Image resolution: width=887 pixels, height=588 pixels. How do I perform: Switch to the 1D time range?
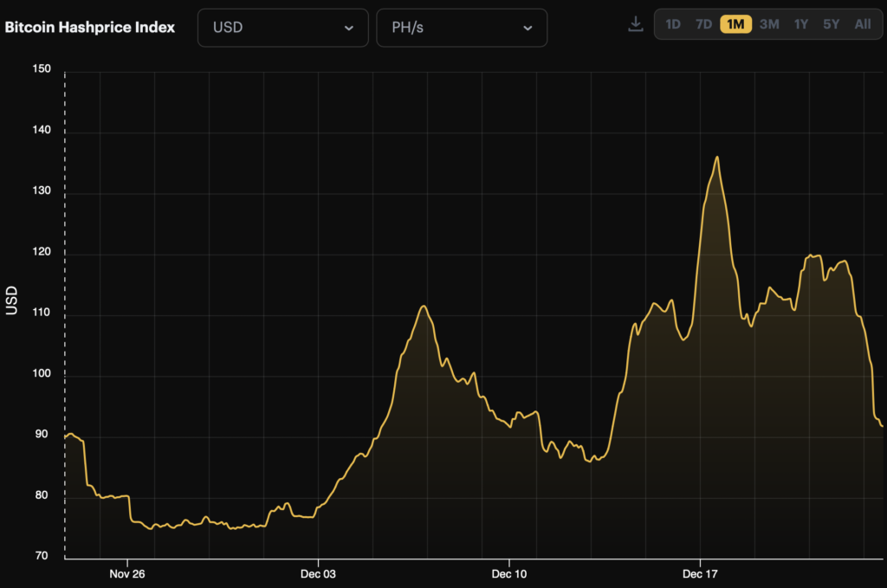pos(673,24)
